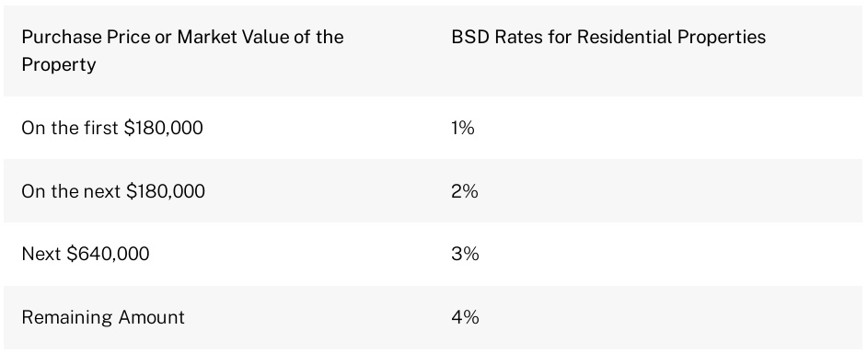Click the '$640,000' amount text
This screenshot has width=868, height=353.
point(108,254)
